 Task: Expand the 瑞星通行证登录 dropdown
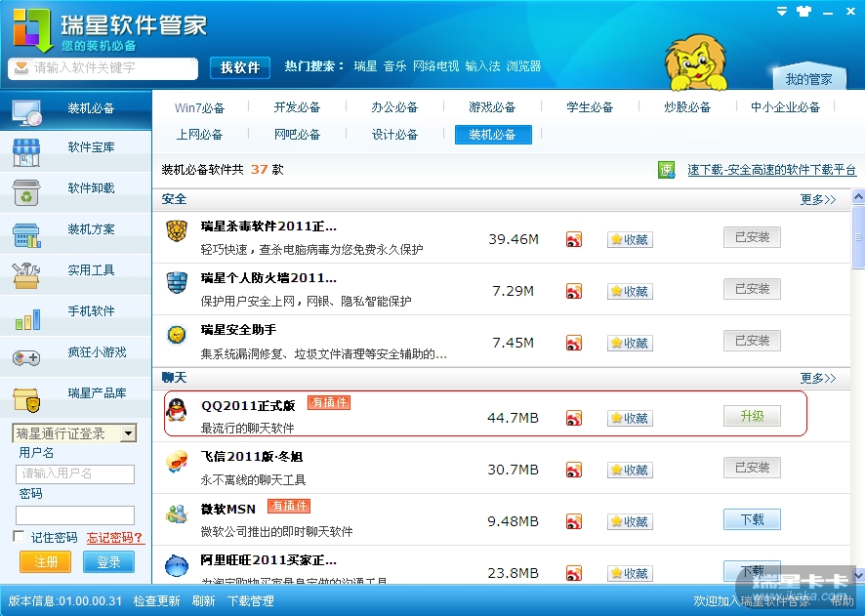click(x=128, y=432)
